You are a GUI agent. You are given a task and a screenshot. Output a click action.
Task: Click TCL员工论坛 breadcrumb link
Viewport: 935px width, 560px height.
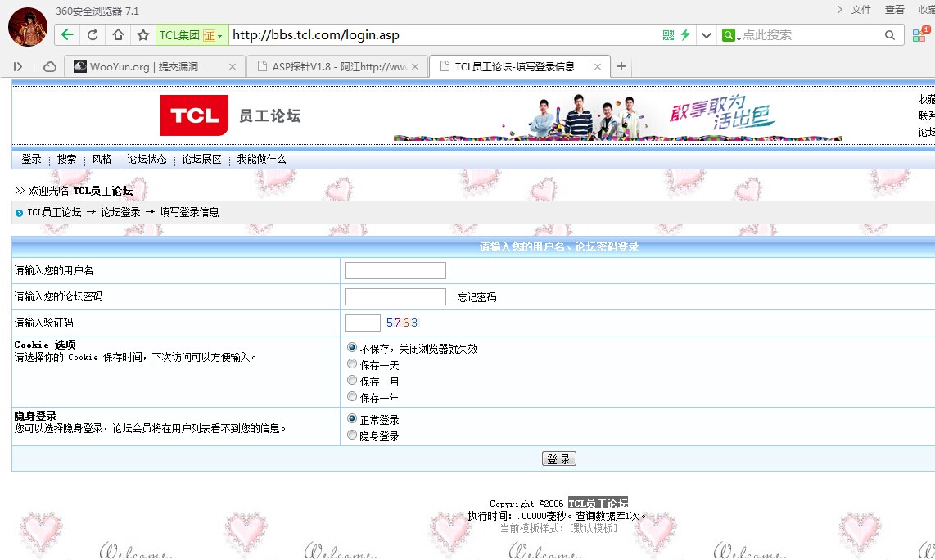pyautogui.click(x=54, y=212)
